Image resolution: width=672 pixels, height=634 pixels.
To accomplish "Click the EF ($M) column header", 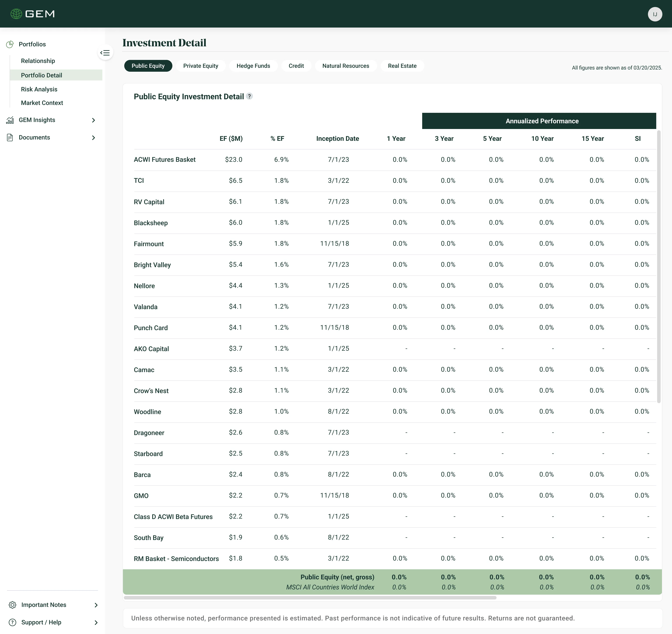I will 231,139.
